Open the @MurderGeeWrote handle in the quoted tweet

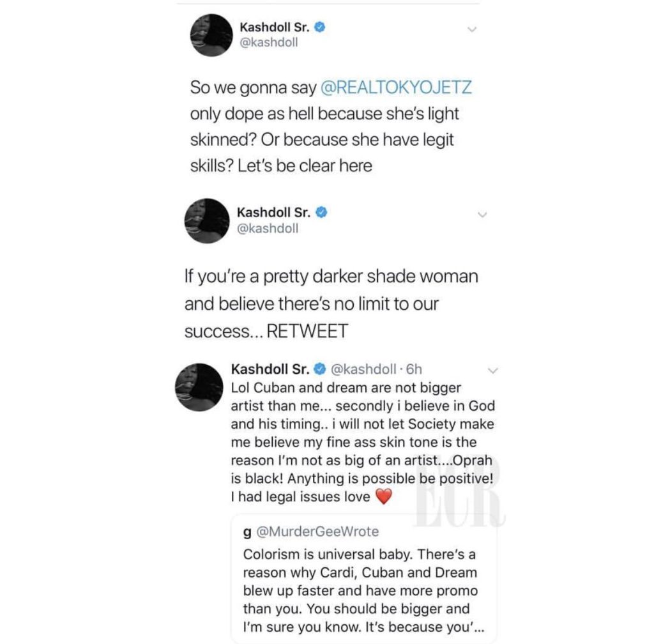(317, 532)
